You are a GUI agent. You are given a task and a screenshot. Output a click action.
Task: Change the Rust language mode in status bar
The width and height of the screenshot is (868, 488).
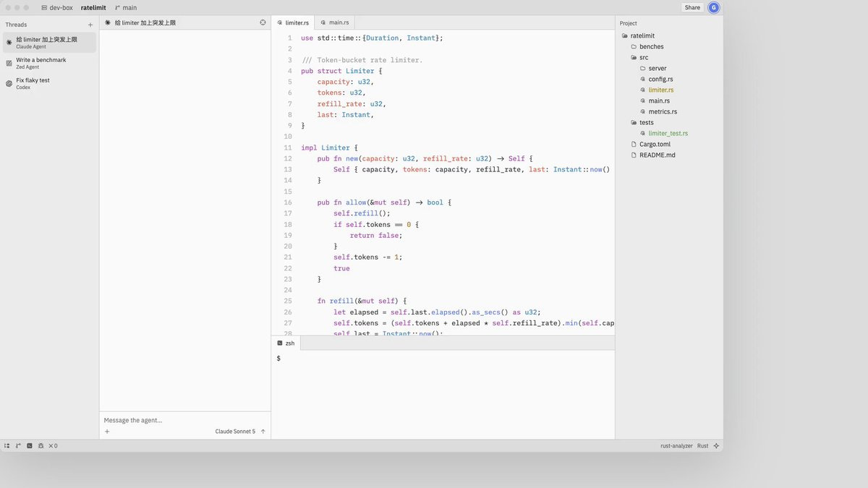click(703, 446)
